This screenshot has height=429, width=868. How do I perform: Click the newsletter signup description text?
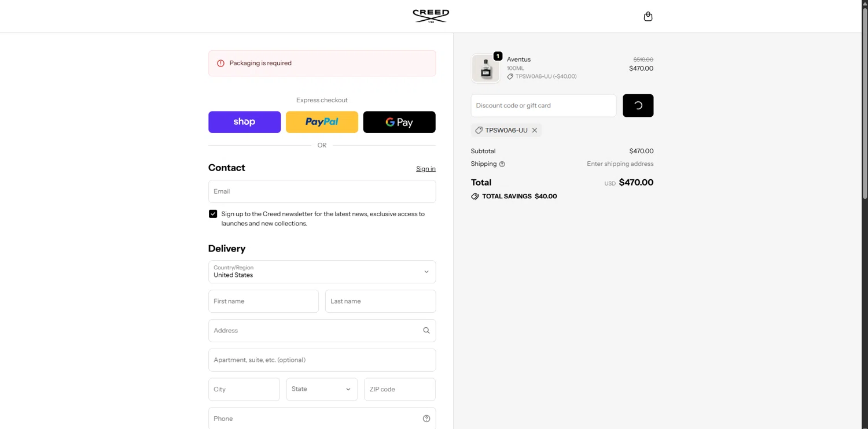[x=323, y=219]
